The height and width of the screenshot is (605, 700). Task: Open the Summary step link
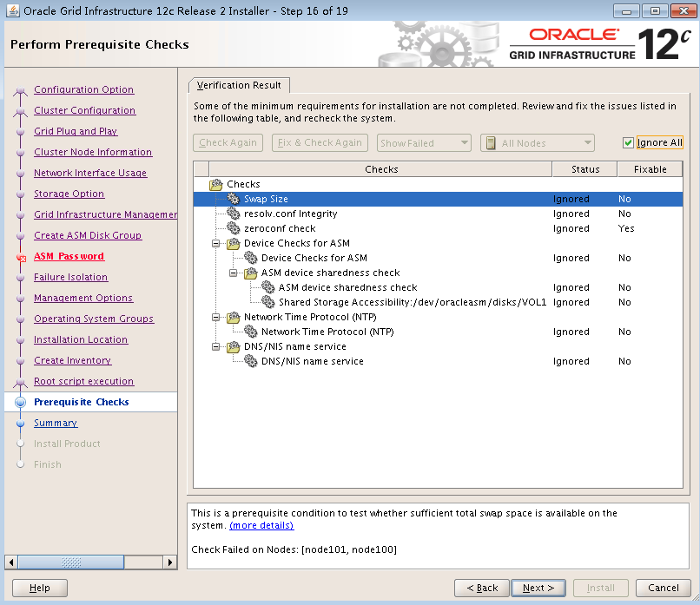point(56,423)
